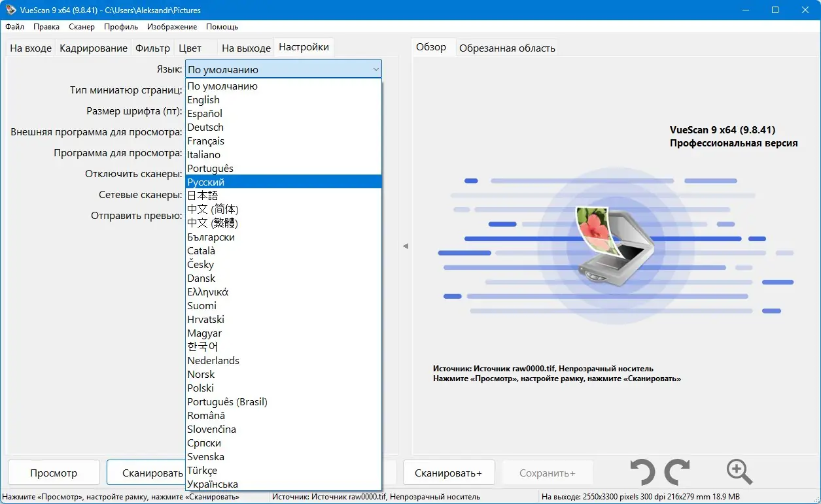Open the Помощь menu

point(222,27)
